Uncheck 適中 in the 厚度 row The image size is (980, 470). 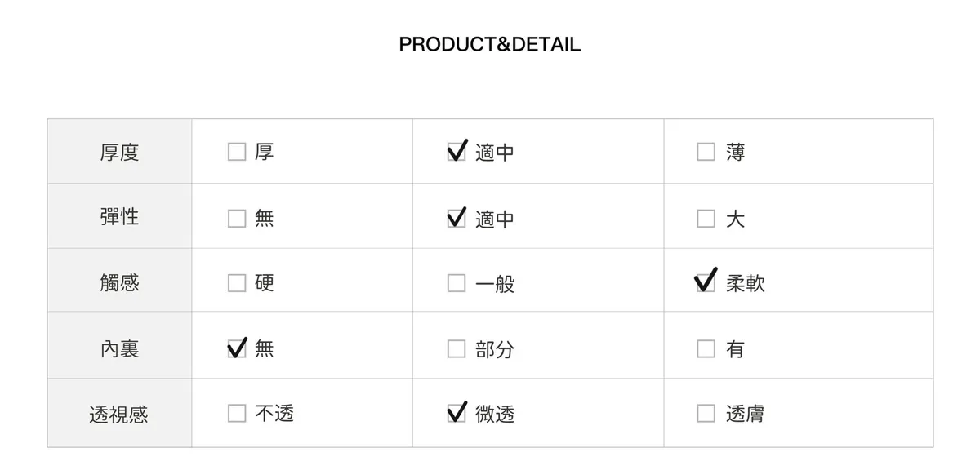(457, 153)
